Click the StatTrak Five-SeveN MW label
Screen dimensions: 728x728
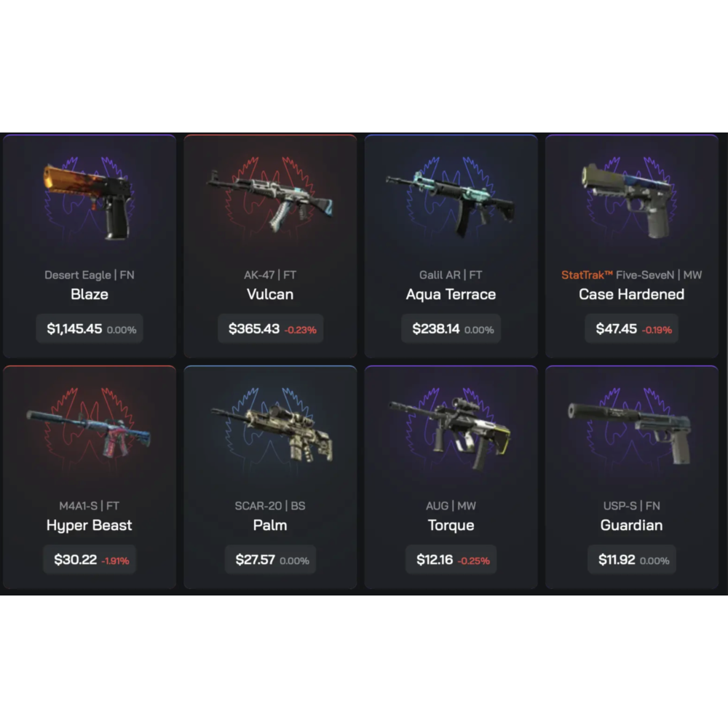pyautogui.click(x=631, y=275)
